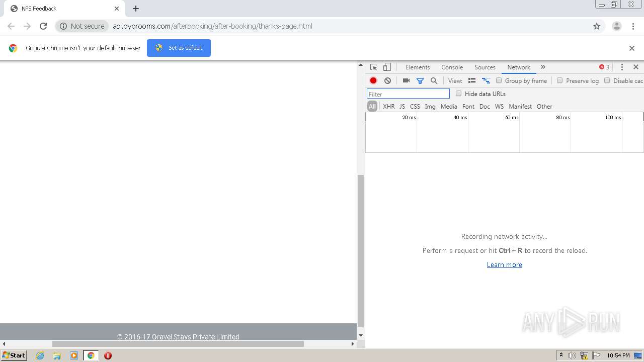Open the red Opera taskbar icon
The height and width of the screenshot is (362, 644).
tap(108, 355)
